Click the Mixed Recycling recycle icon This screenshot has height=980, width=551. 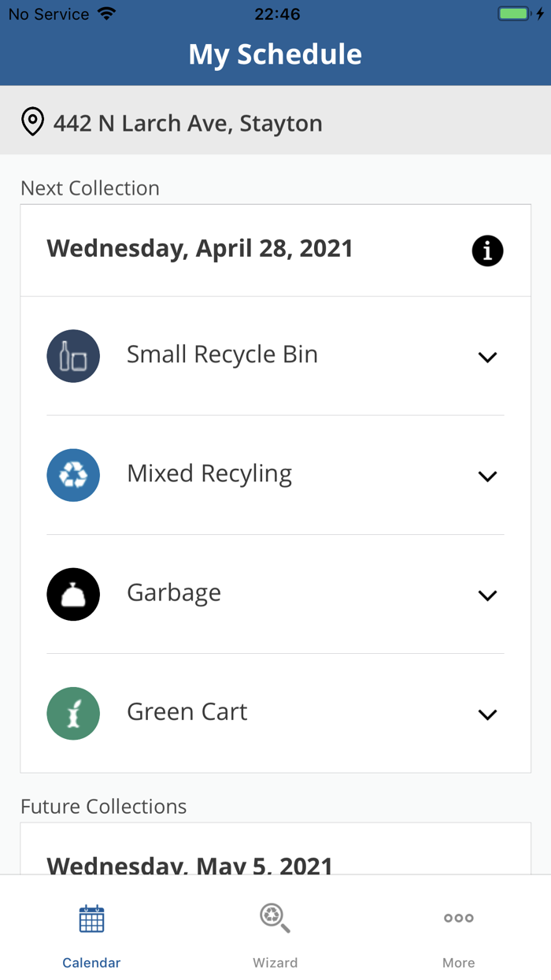pos(73,475)
